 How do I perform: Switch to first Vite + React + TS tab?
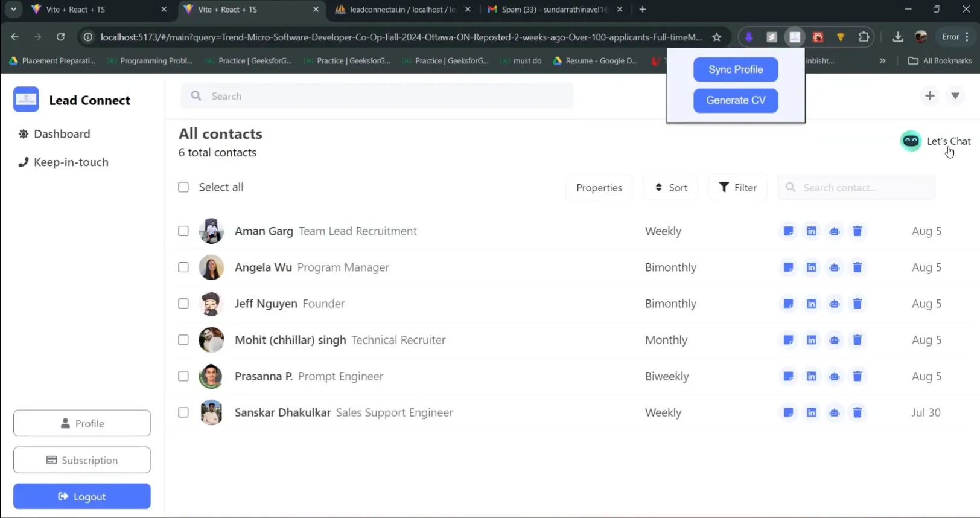pos(100,10)
